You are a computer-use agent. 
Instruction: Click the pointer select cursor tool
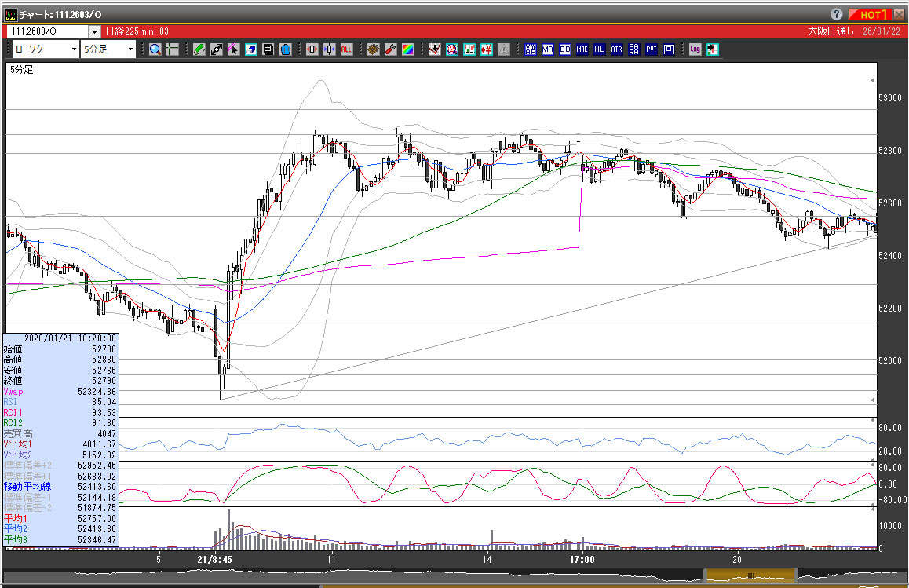coord(234,49)
